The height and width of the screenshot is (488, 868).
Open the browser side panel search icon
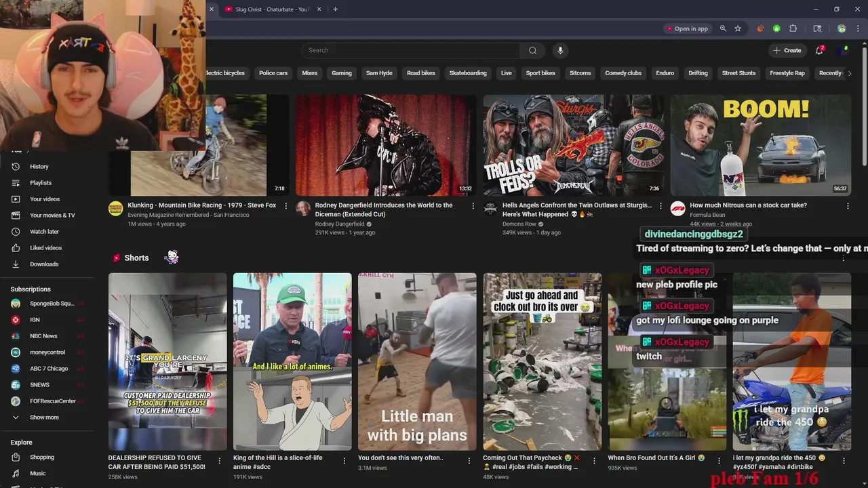[817, 28]
